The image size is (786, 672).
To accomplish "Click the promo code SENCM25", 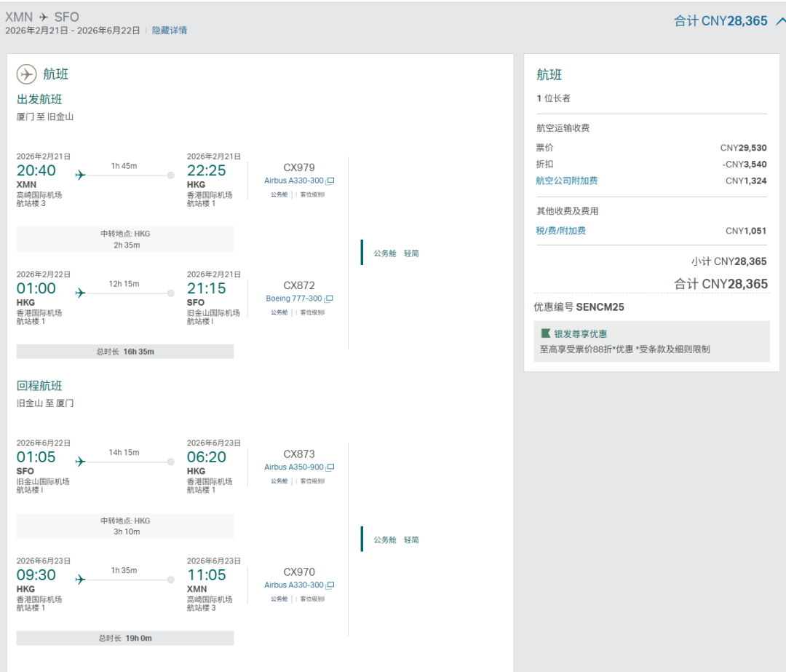I will point(600,307).
